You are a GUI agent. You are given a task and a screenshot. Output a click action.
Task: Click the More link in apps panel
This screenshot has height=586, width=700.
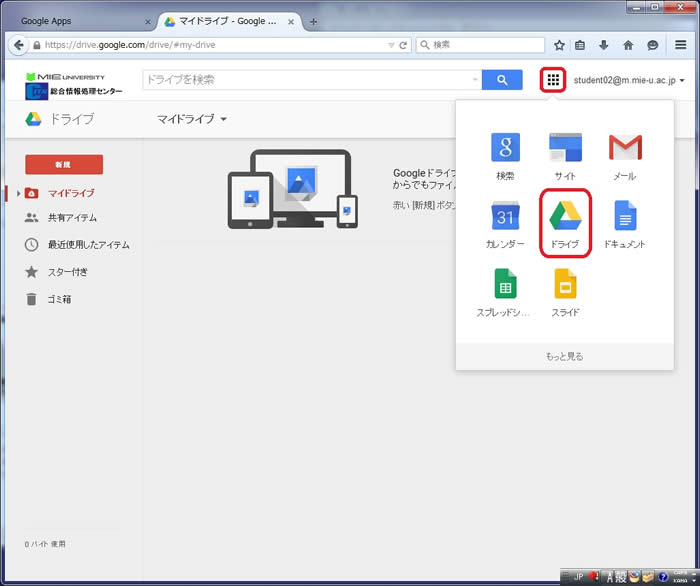click(x=564, y=356)
